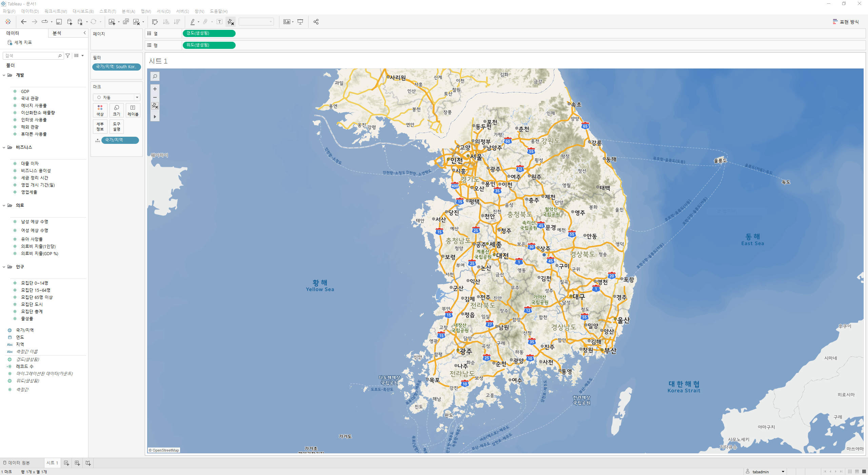Click the data pane search field

coord(31,56)
